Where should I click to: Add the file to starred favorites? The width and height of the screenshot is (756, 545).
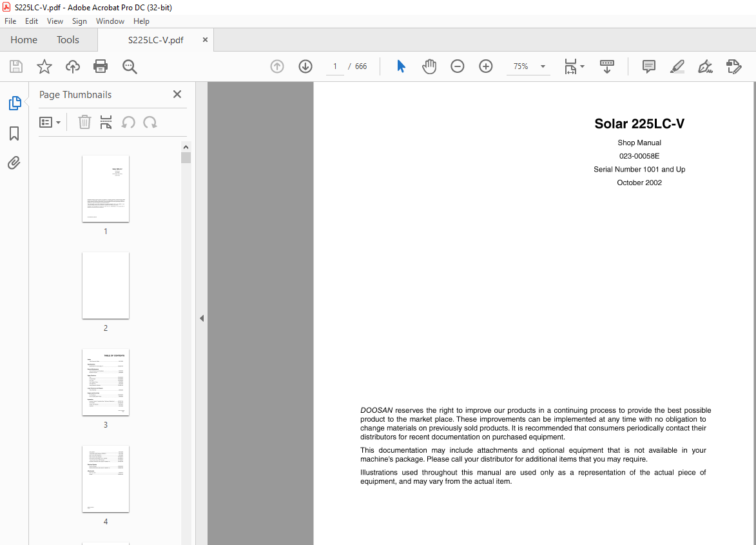point(44,66)
